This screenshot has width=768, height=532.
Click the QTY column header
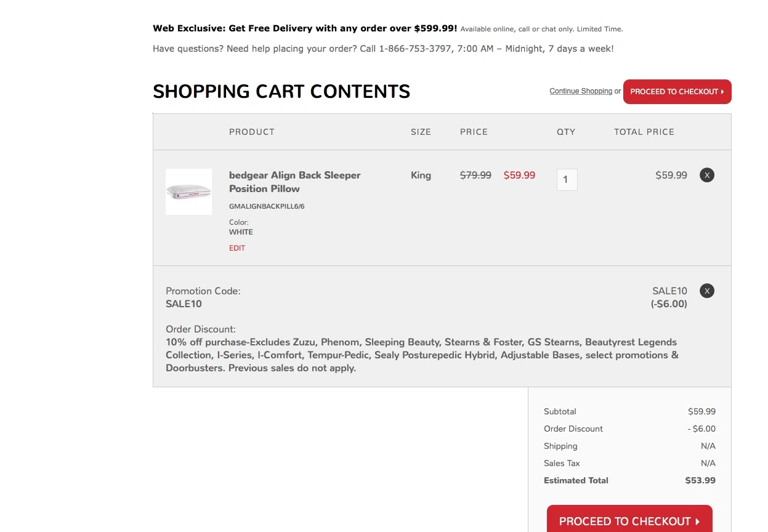(x=566, y=132)
